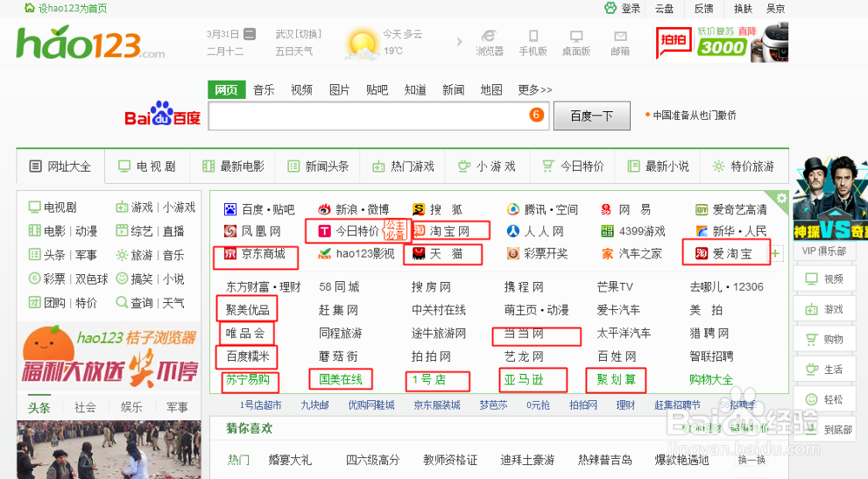Click headline 中国准备从也门撤侨
Image resolution: width=868 pixels, height=479 pixels.
[x=694, y=115]
